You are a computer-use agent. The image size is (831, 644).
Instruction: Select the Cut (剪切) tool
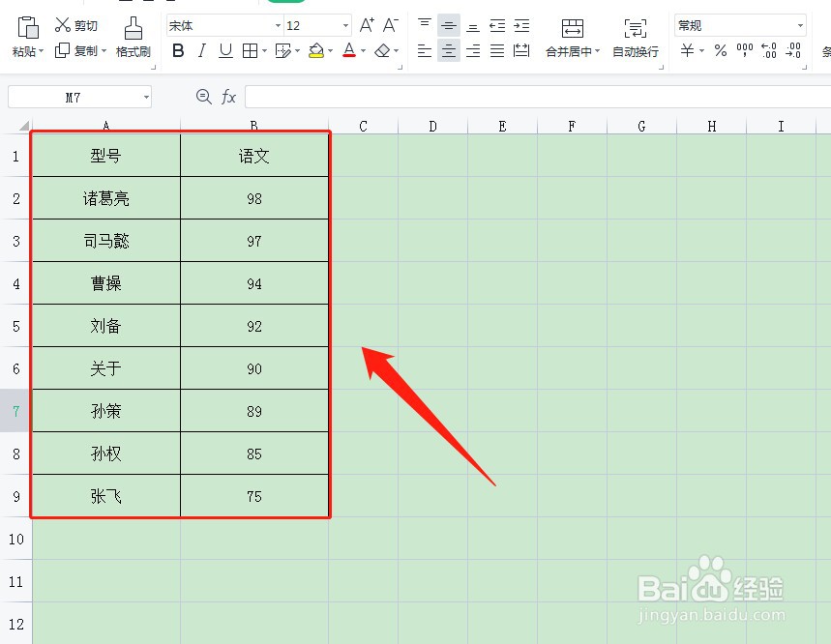coord(77,25)
